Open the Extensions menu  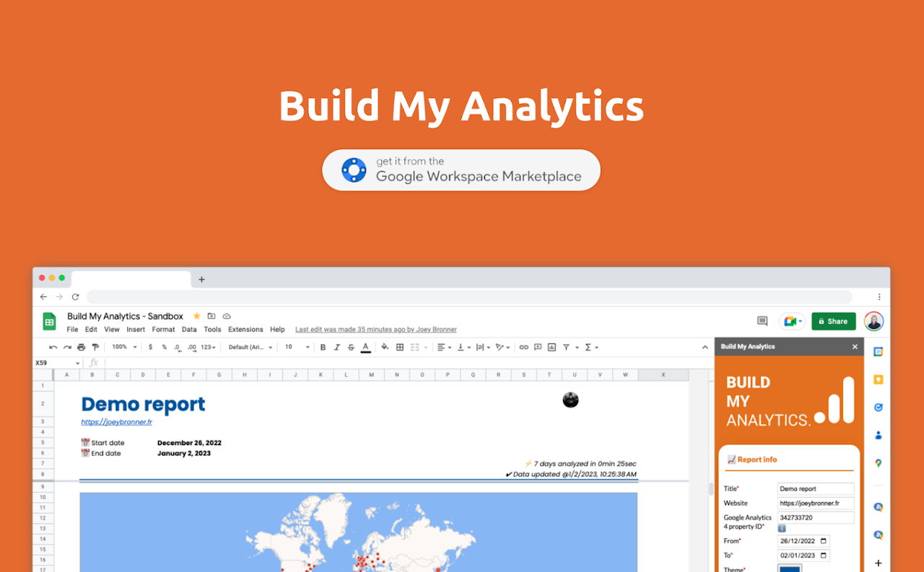(x=245, y=330)
